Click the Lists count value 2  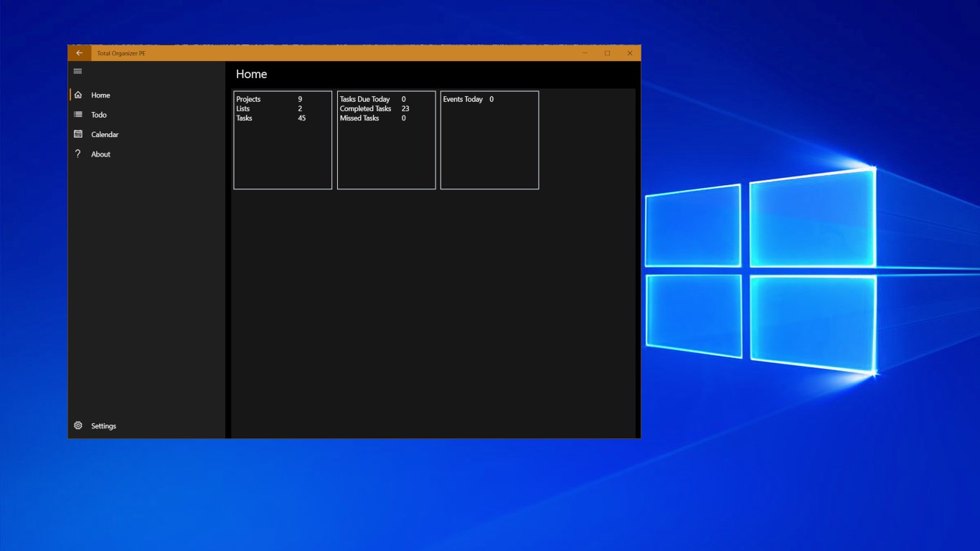(300, 108)
